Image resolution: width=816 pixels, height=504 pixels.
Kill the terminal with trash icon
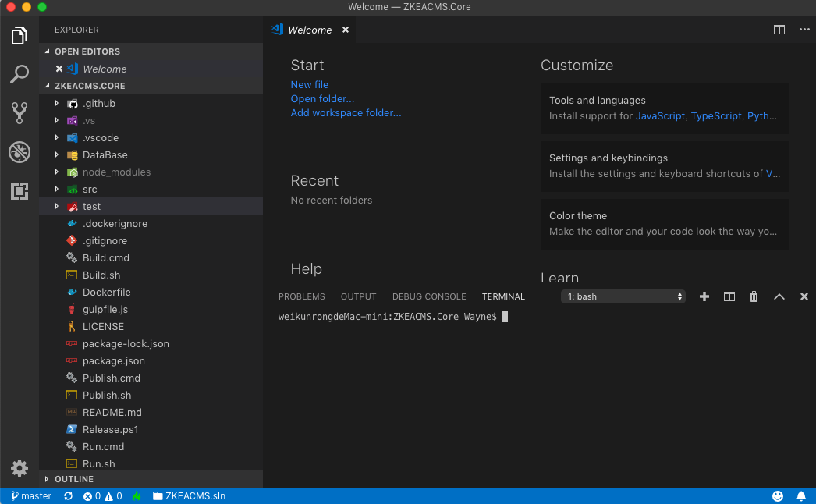754,296
